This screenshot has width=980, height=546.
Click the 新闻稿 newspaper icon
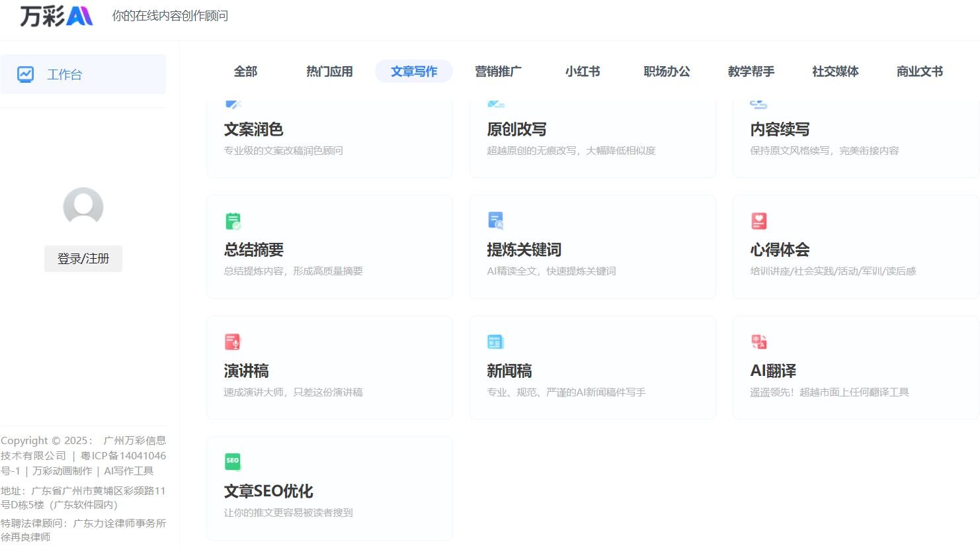tap(495, 341)
